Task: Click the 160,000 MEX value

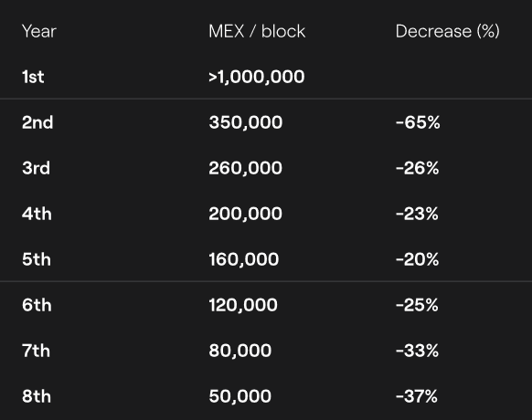Action: [244, 259]
